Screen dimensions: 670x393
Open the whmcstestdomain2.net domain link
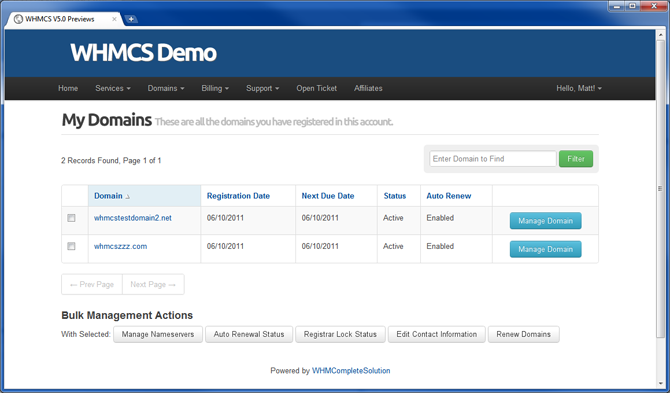(132, 218)
